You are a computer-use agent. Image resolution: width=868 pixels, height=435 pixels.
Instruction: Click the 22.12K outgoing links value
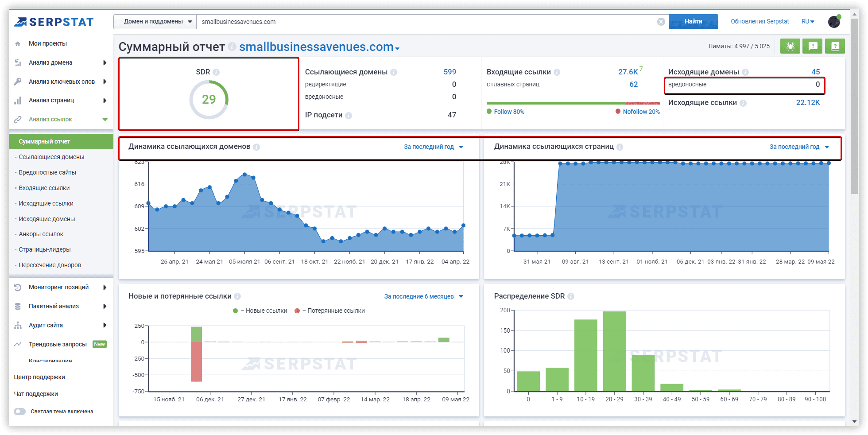click(x=808, y=103)
